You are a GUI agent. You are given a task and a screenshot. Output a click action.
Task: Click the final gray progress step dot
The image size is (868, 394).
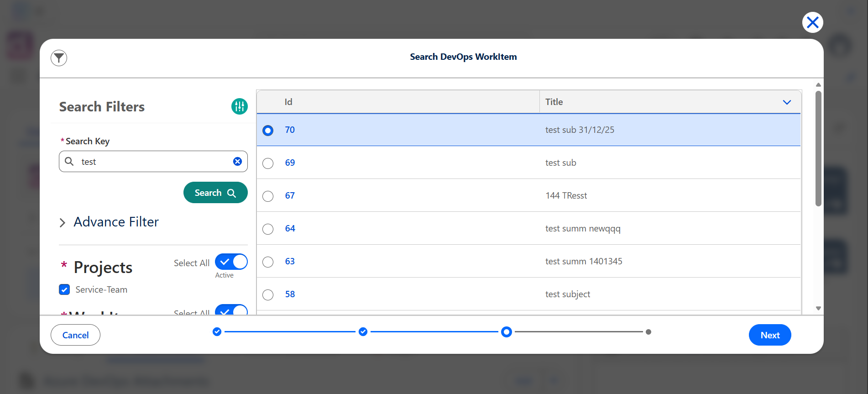click(648, 332)
